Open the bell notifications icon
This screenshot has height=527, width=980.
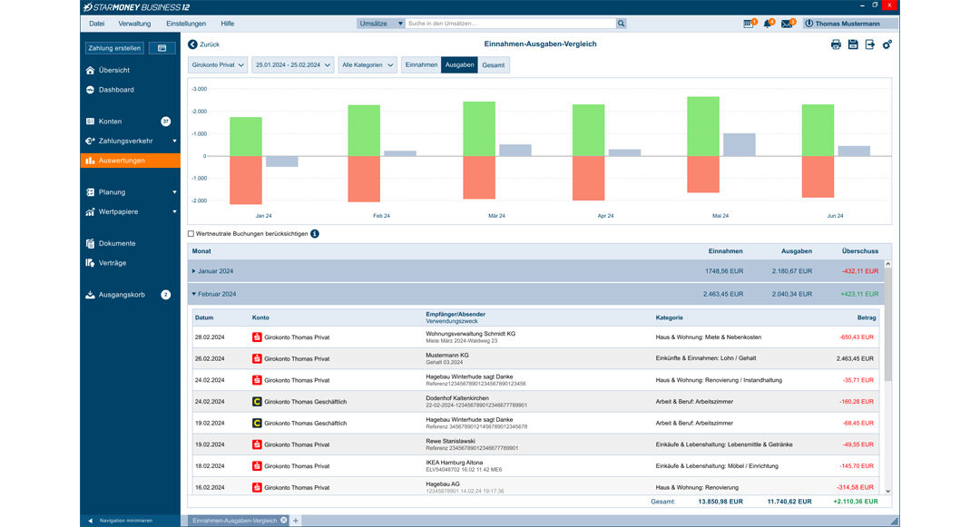pyautogui.click(x=768, y=24)
